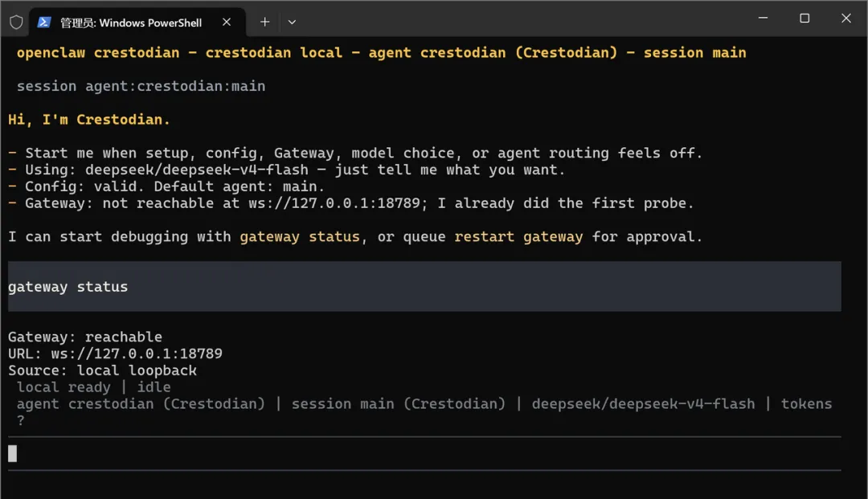The image size is (868, 499).
Task: Click the 'Gateway: not reachable' line
Action: (350, 203)
